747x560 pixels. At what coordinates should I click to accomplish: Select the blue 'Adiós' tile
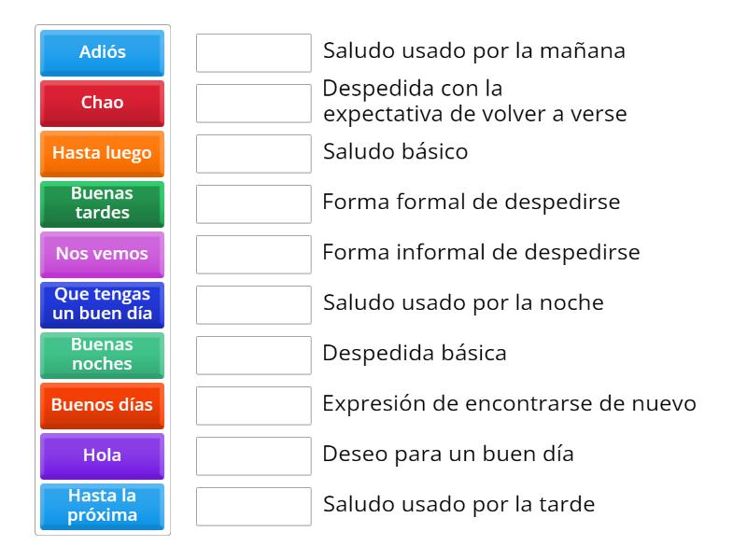pos(101,53)
